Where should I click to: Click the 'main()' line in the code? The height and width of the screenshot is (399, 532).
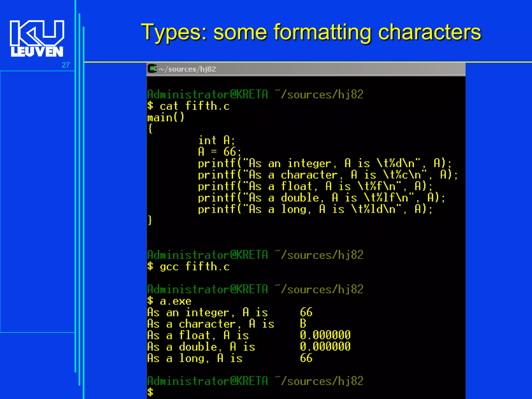[166, 117]
